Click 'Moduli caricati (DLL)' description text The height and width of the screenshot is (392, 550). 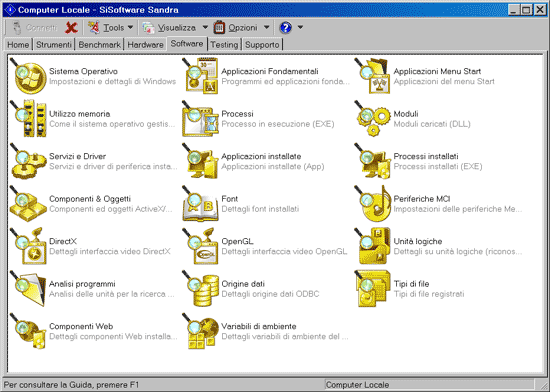[432, 124]
